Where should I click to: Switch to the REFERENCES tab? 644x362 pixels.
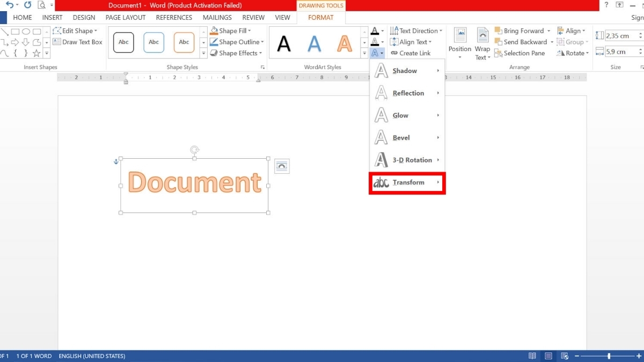point(174,18)
